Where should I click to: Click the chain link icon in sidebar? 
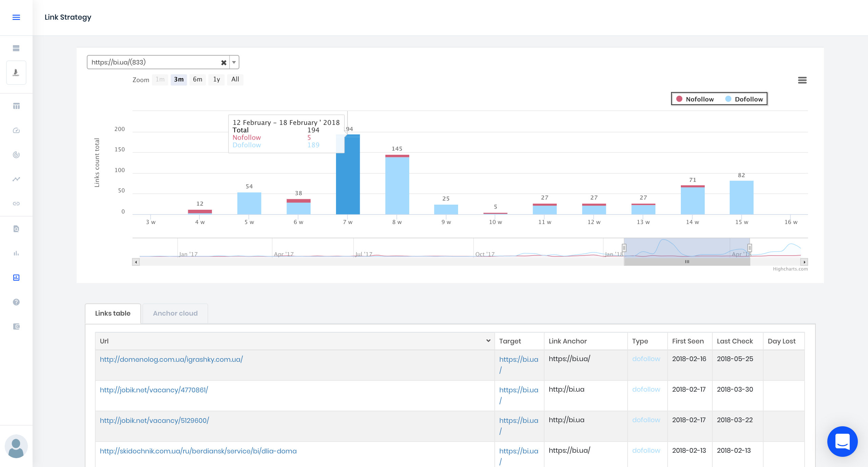[x=16, y=204]
